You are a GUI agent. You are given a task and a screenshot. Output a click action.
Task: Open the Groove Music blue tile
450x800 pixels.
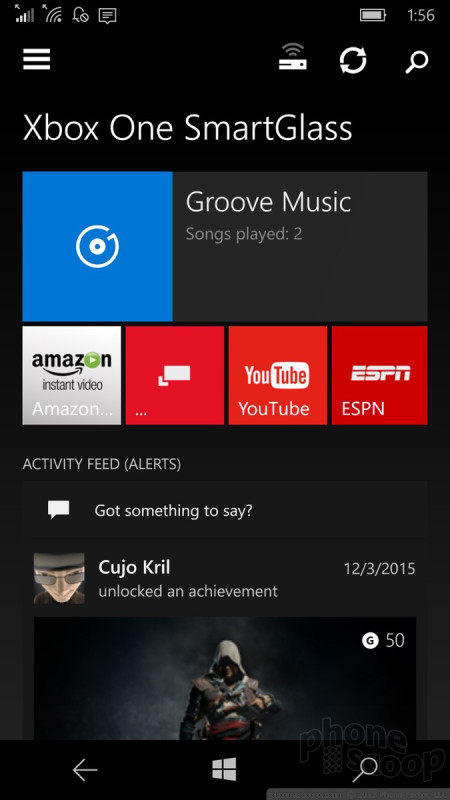tap(97, 246)
